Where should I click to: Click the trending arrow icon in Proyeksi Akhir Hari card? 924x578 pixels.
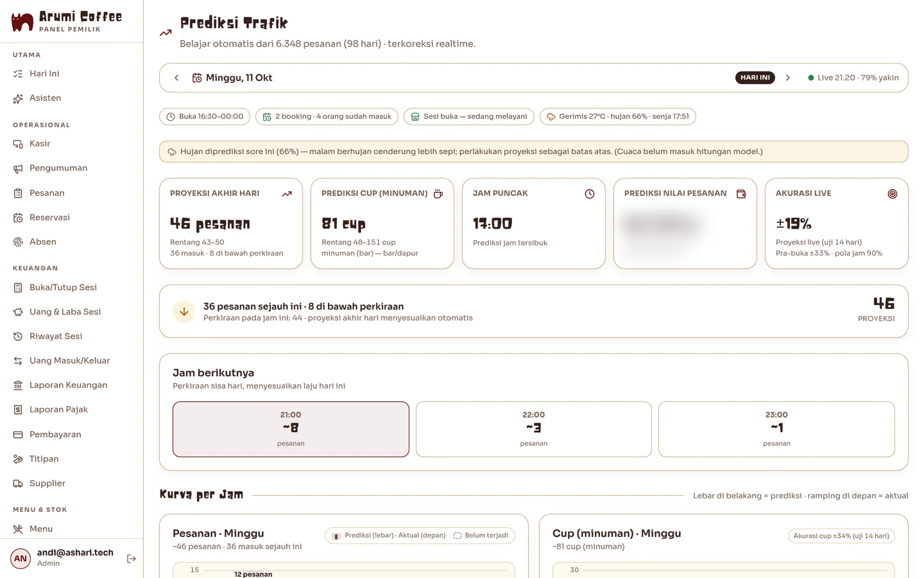(287, 194)
